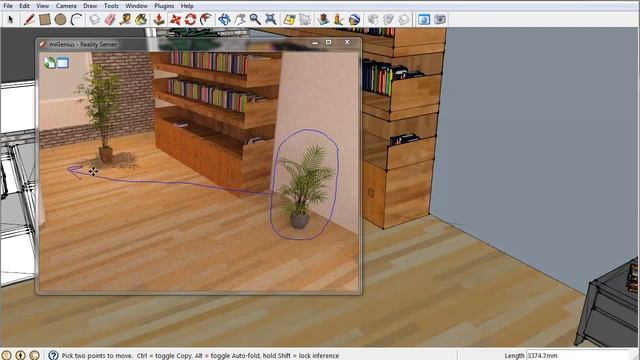The image size is (640, 360).
Task: Select the Tape Measure tool
Action: (125, 19)
